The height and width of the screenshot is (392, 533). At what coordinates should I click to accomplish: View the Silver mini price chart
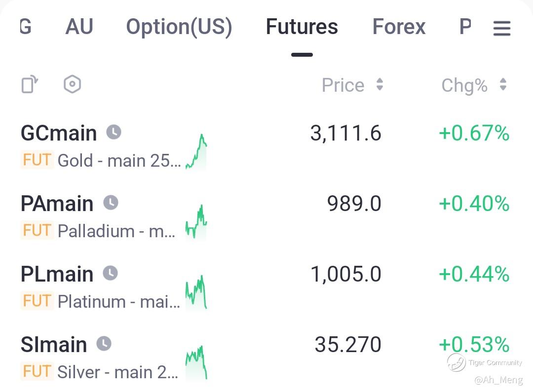pyautogui.click(x=196, y=362)
